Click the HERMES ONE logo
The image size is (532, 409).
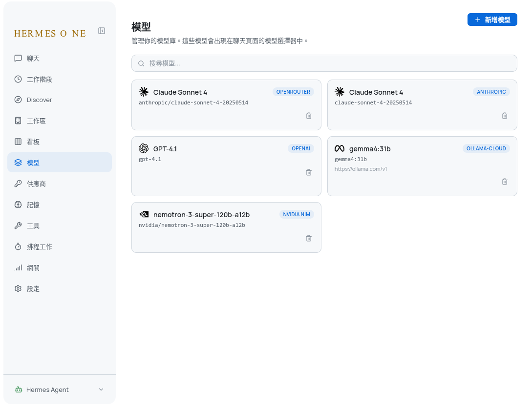(50, 34)
